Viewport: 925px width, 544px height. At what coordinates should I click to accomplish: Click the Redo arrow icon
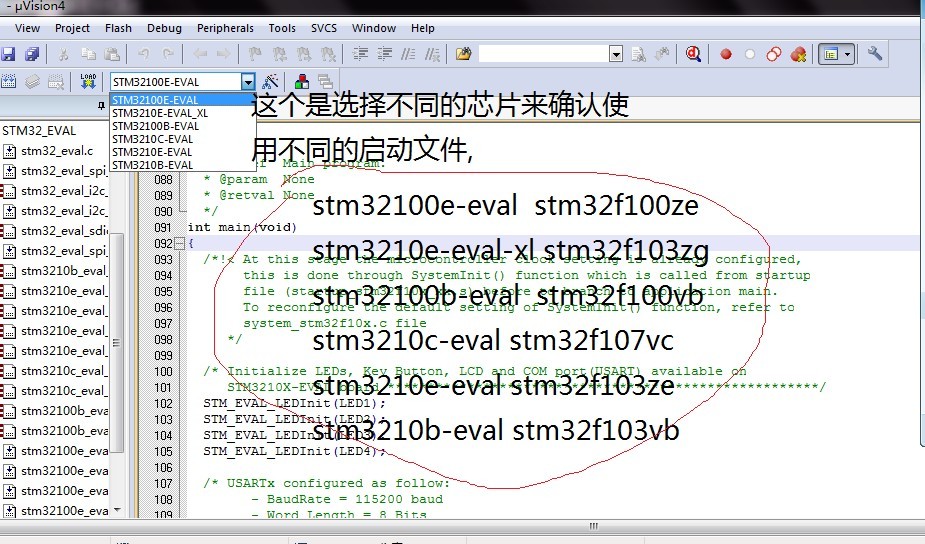pos(168,54)
